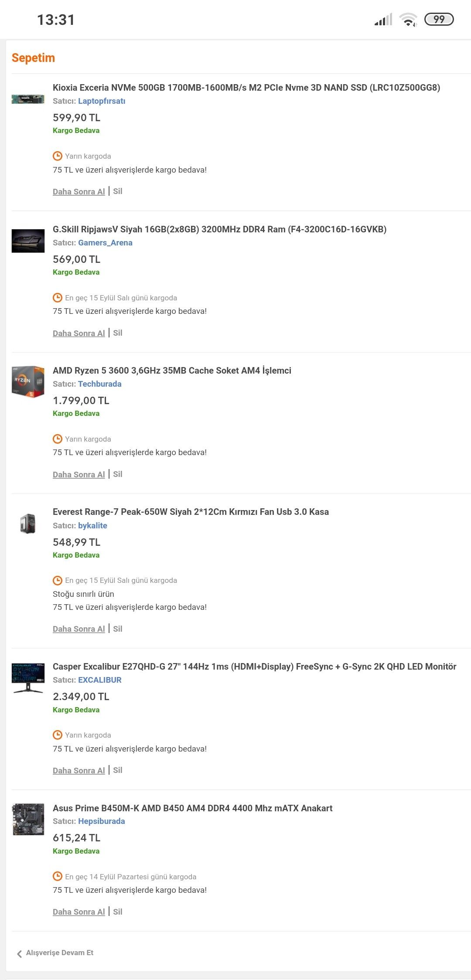
Task: Open the EXCALIBUR seller link
Action: (x=99, y=680)
